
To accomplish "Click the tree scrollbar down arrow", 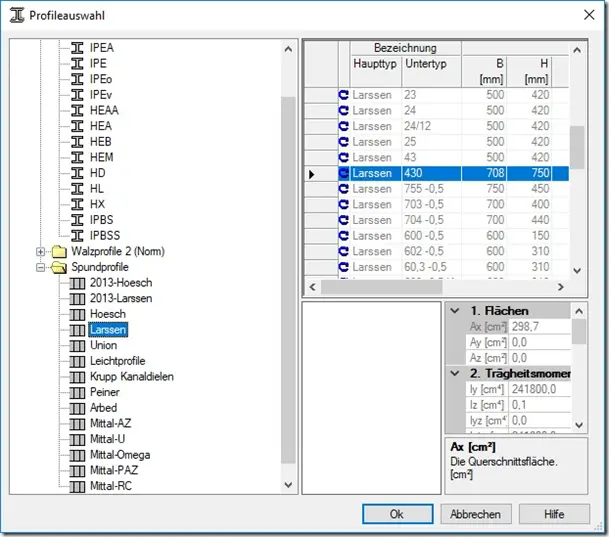I will click(x=288, y=485).
